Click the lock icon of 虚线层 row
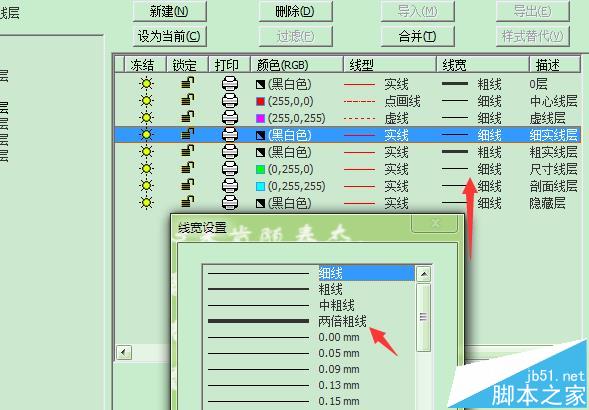 187,117
